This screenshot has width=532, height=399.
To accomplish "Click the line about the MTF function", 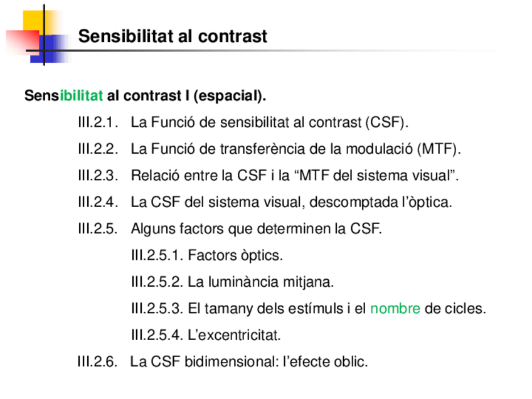I will click(x=295, y=149).
